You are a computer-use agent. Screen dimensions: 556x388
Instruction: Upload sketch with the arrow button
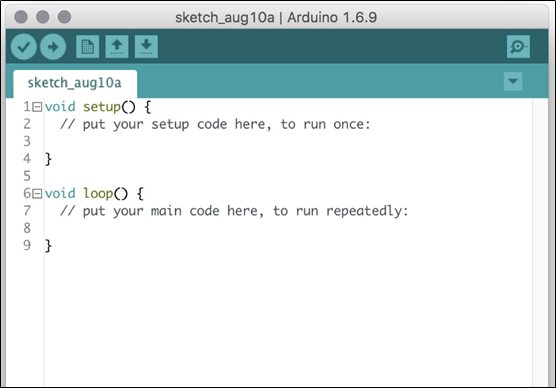click(x=53, y=47)
